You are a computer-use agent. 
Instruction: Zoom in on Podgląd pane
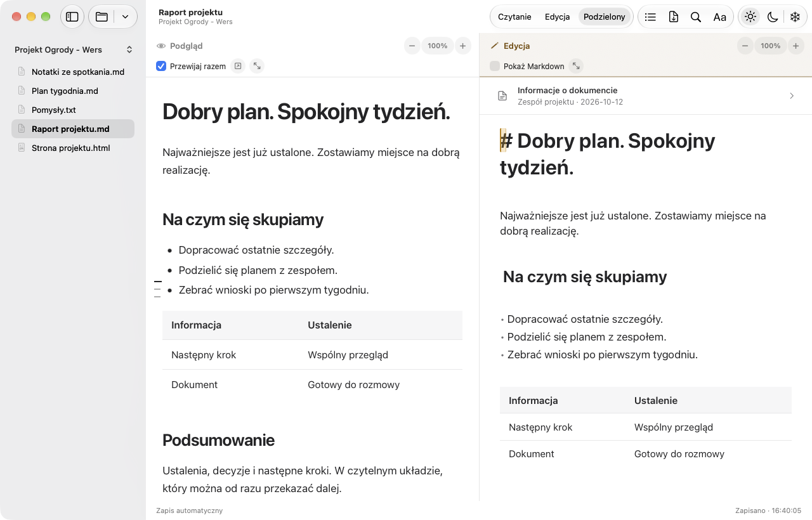(462, 46)
